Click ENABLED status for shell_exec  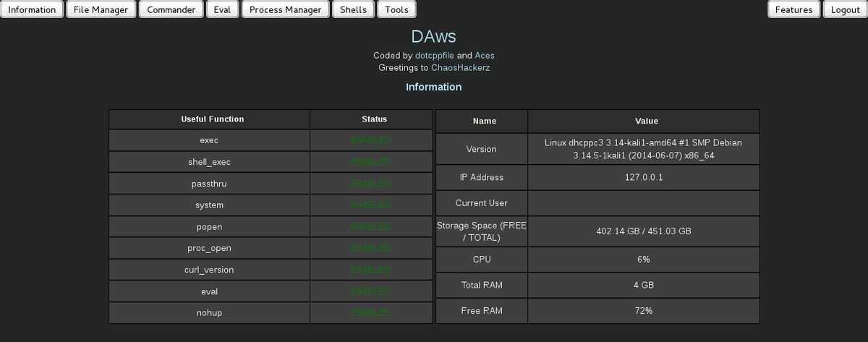point(370,162)
